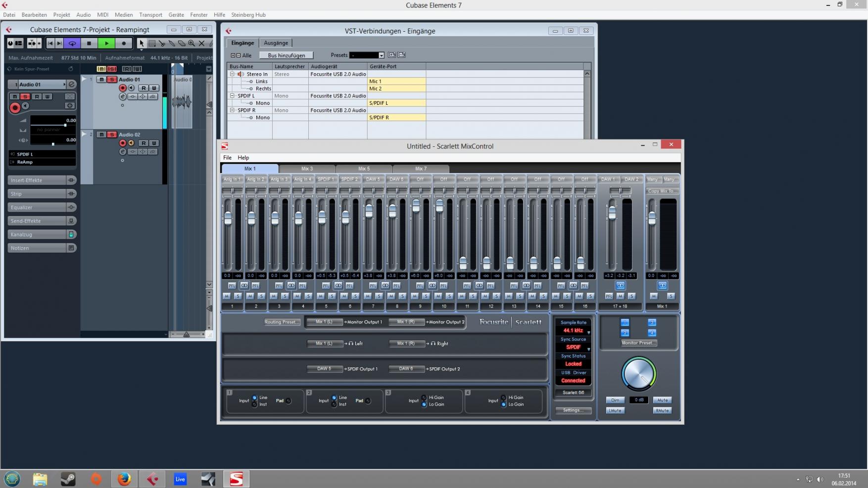Toggle the monitor Mute button
The image size is (868, 488).
pyautogui.click(x=662, y=400)
